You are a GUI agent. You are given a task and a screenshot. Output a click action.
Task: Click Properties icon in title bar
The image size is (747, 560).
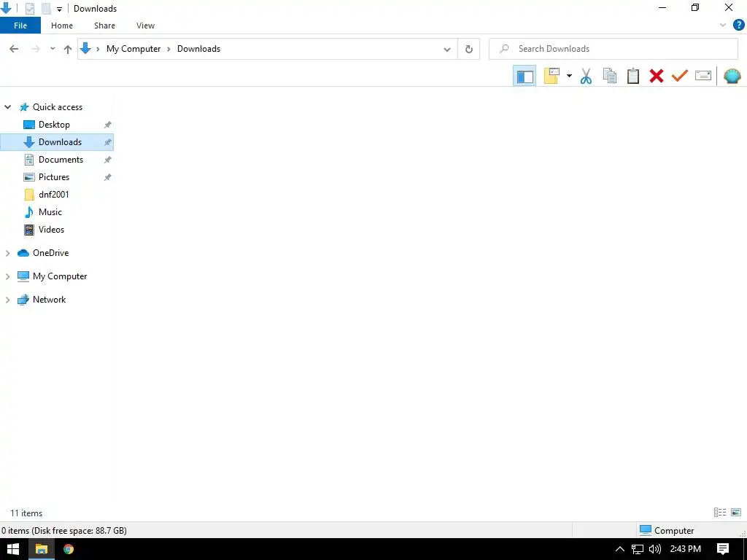point(29,9)
